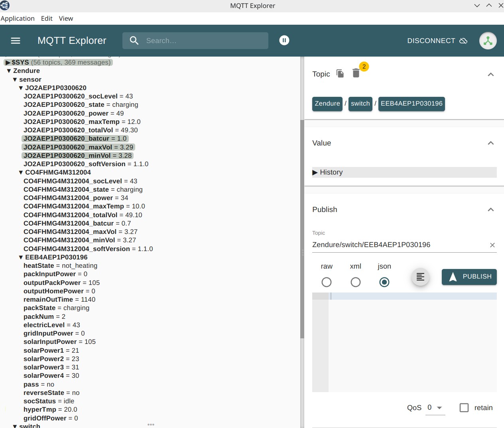This screenshot has height=428, width=504.
Task: Select JO2AEP1P0300620_maxVol = 3.29
Action: point(78,147)
